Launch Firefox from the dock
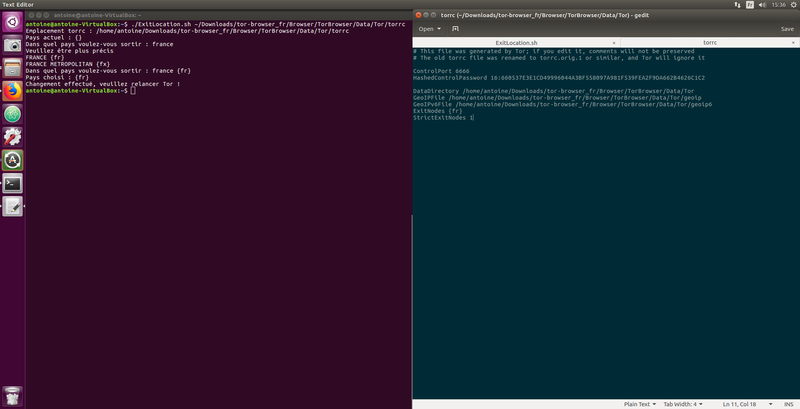800x409 pixels. pos(12,90)
